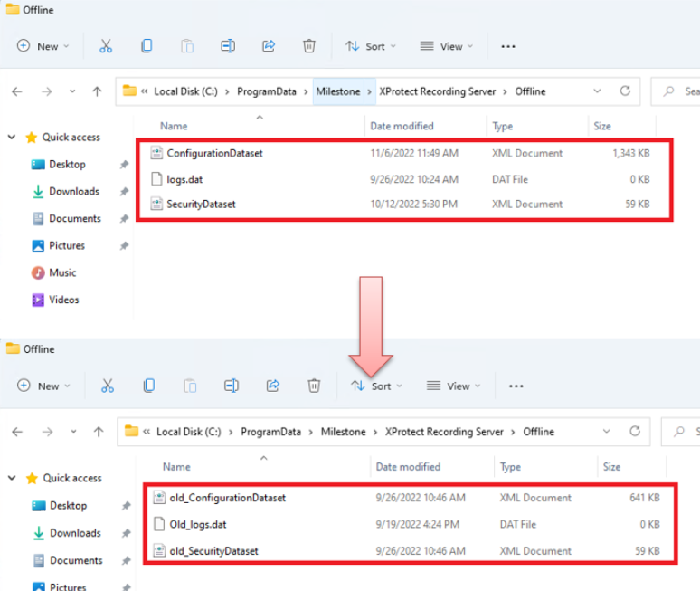
Task: Expand the address history chevron in upper window
Action: [597, 91]
